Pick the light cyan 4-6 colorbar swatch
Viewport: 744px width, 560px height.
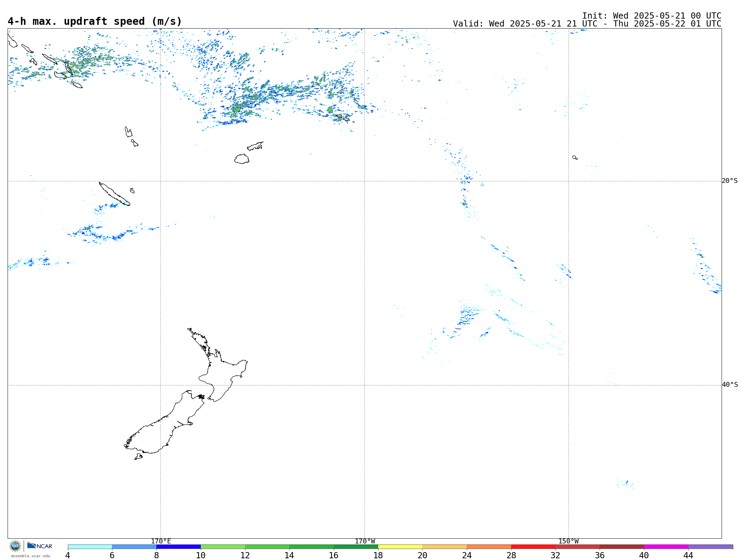tap(90, 547)
